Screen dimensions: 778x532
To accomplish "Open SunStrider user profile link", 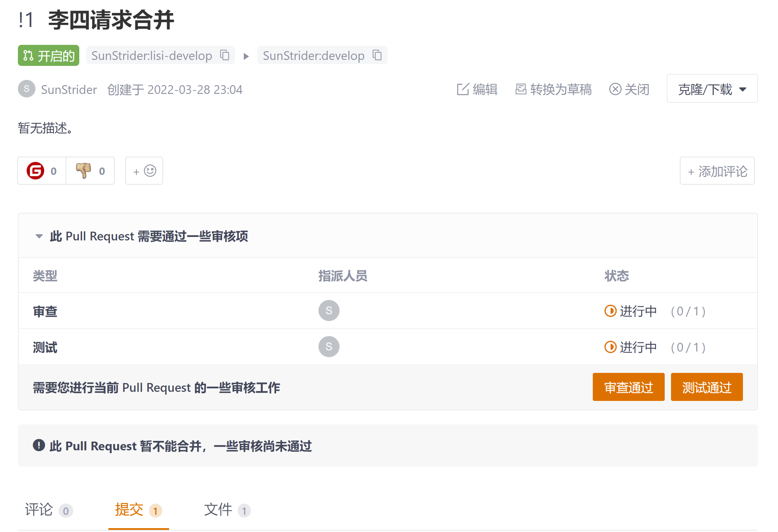I will [x=69, y=89].
